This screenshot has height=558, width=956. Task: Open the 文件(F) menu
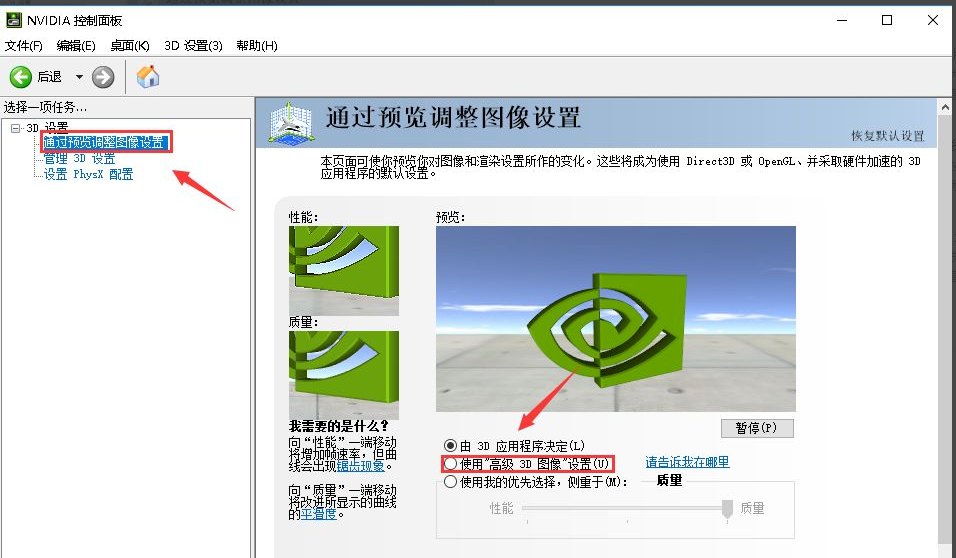pos(24,46)
